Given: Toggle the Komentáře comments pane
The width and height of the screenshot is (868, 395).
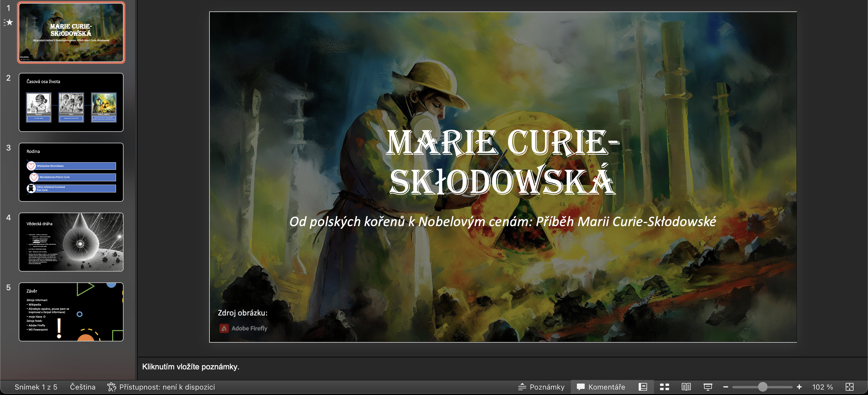Looking at the screenshot, I should tap(601, 387).
